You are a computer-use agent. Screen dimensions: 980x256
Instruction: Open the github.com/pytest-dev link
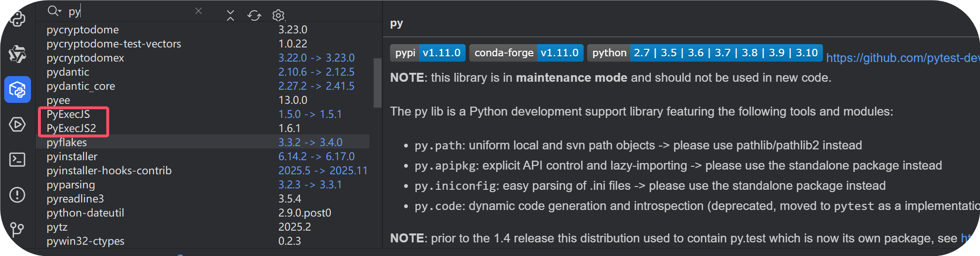[901, 58]
